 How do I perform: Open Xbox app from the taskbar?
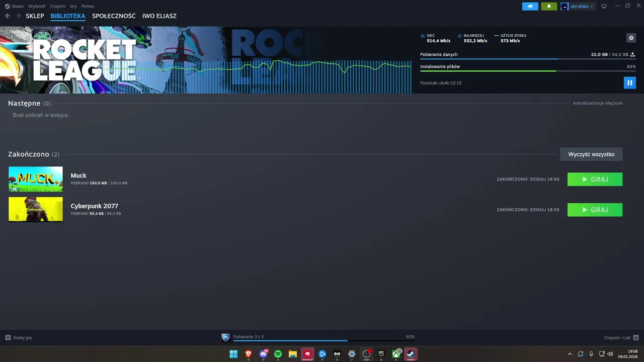tap(396, 354)
